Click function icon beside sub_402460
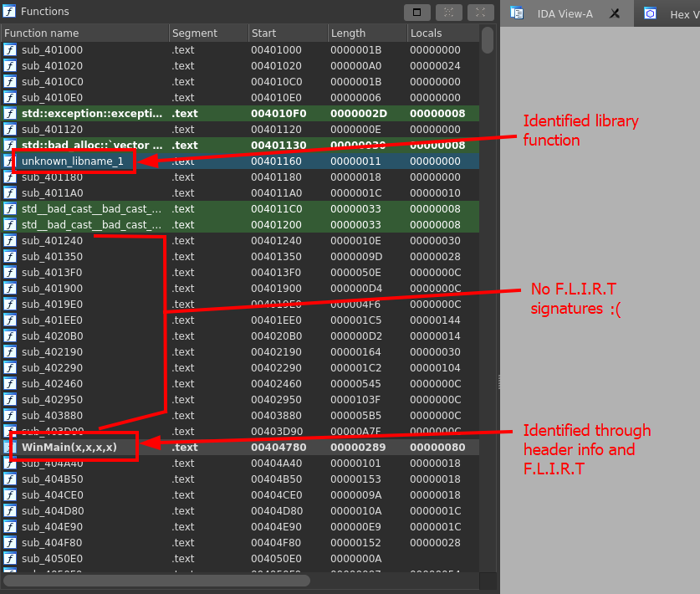 coord(10,384)
